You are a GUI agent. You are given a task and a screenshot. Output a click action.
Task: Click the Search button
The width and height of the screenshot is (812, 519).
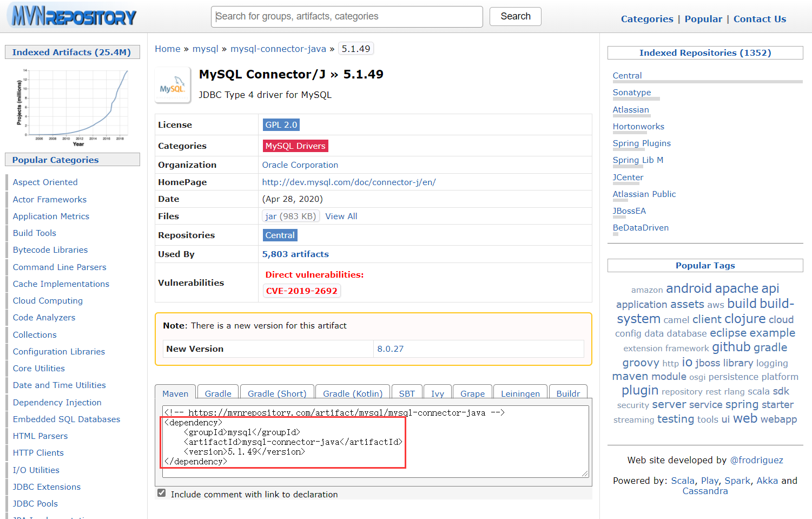tap(515, 16)
